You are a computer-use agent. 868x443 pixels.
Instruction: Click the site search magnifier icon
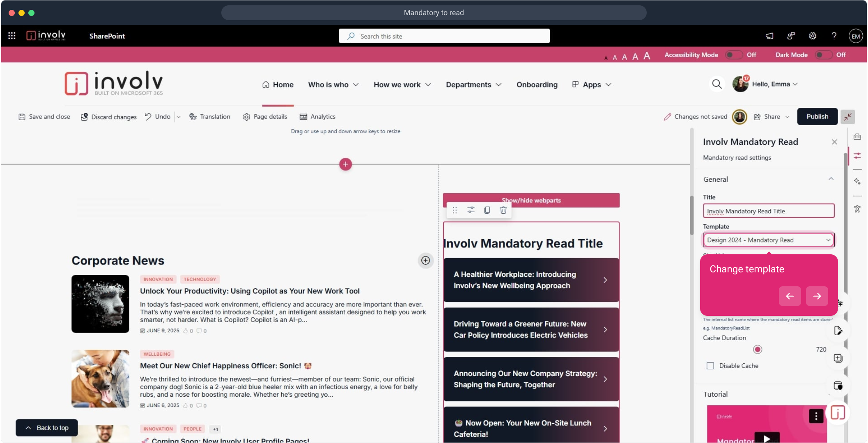tap(717, 84)
